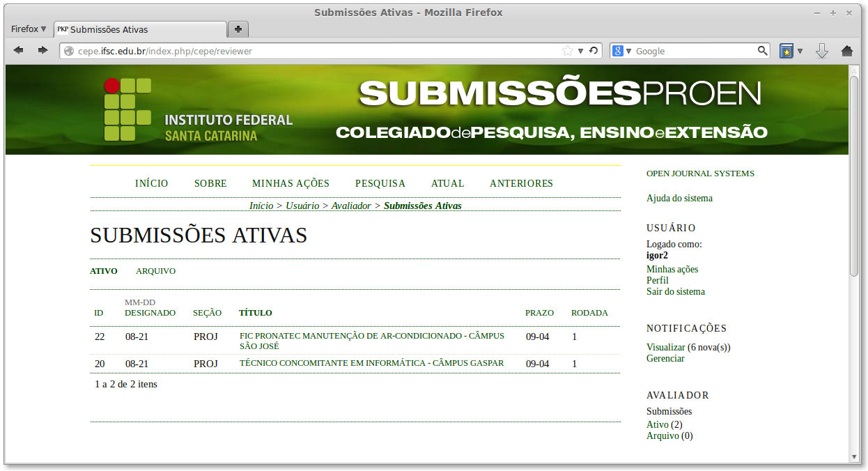This screenshot has height=471, width=868.
Task: Open the PESQUISA menu item
Action: pos(380,183)
